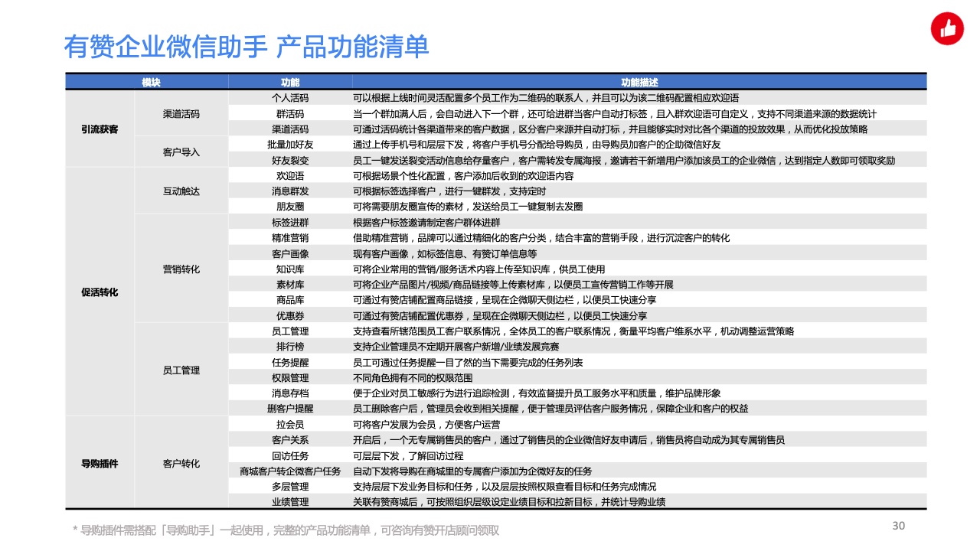Click the 客户转化 sub-module cell
Screen dimensions: 980x551
point(181,464)
